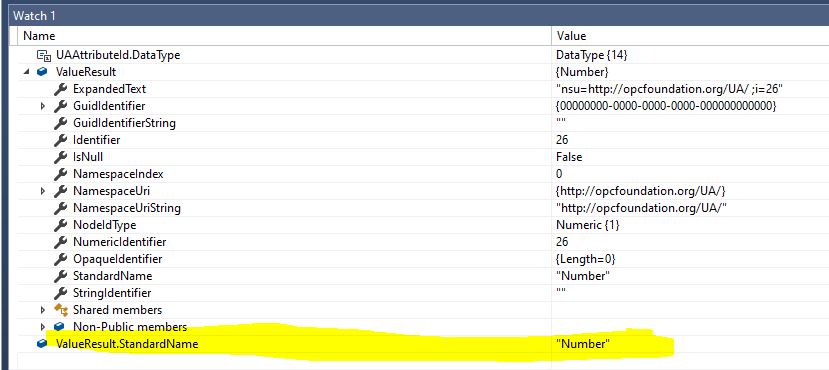Click the Name column header
This screenshot has height=370, width=829.
(39, 36)
